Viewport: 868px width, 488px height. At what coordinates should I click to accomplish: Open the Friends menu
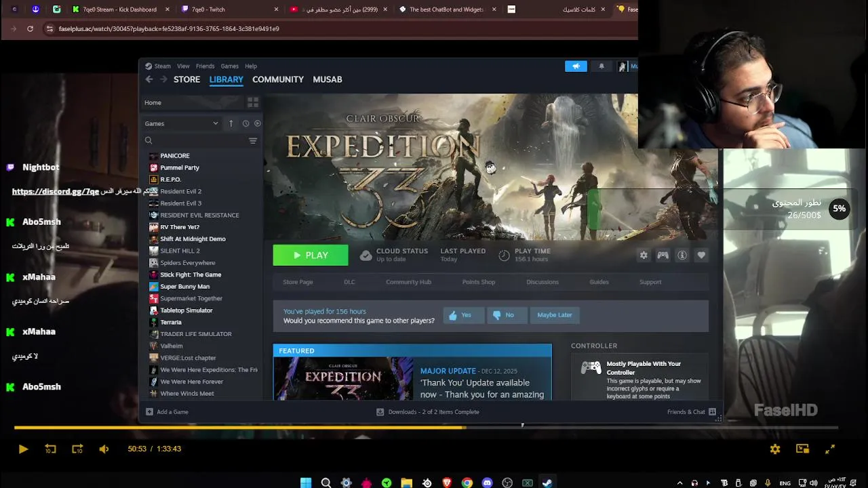pos(205,66)
